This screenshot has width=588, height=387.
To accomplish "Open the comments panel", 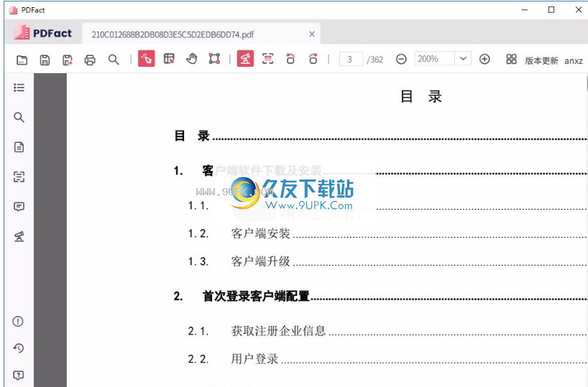I will click(19, 207).
